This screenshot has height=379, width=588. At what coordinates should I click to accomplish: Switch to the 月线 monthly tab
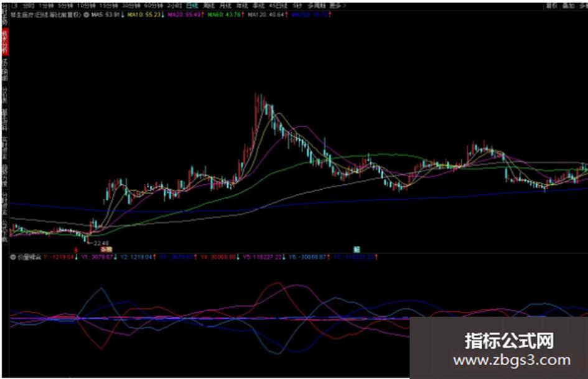pyautogui.click(x=225, y=6)
